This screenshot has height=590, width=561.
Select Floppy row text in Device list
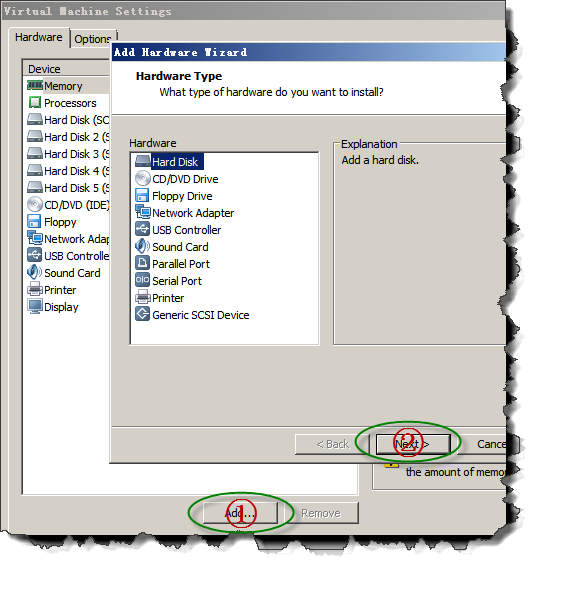(60, 222)
